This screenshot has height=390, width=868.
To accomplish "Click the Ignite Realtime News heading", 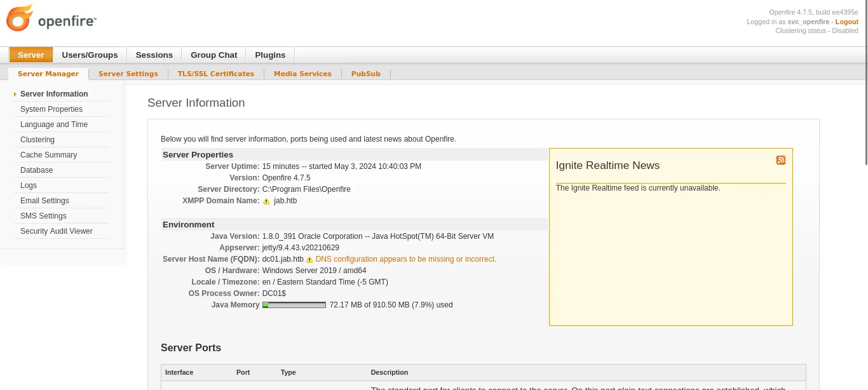I will (607, 165).
